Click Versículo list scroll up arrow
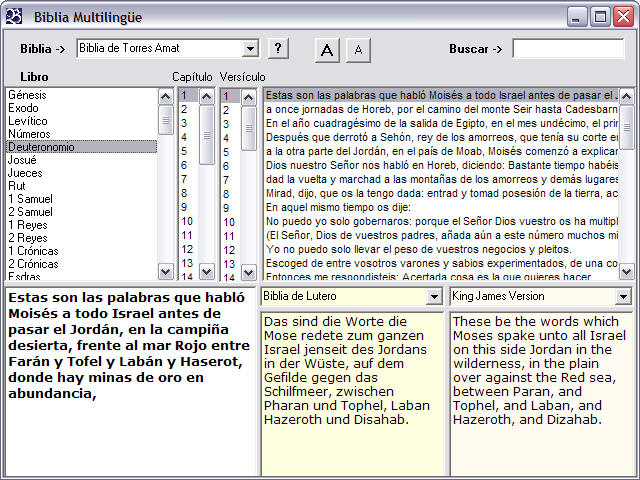This screenshot has width=640, height=480. 249,97
